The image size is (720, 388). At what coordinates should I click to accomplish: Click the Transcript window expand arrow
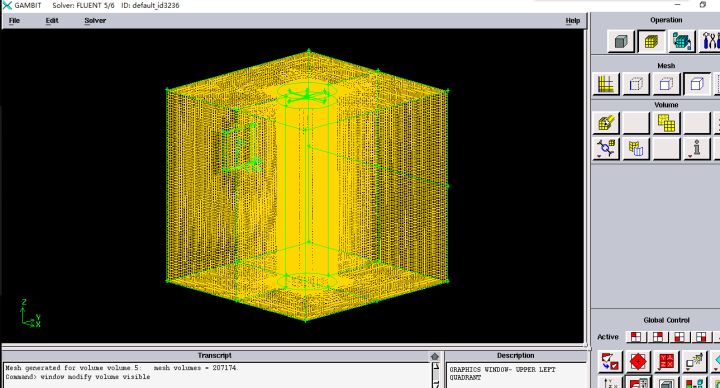coord(435,356)
